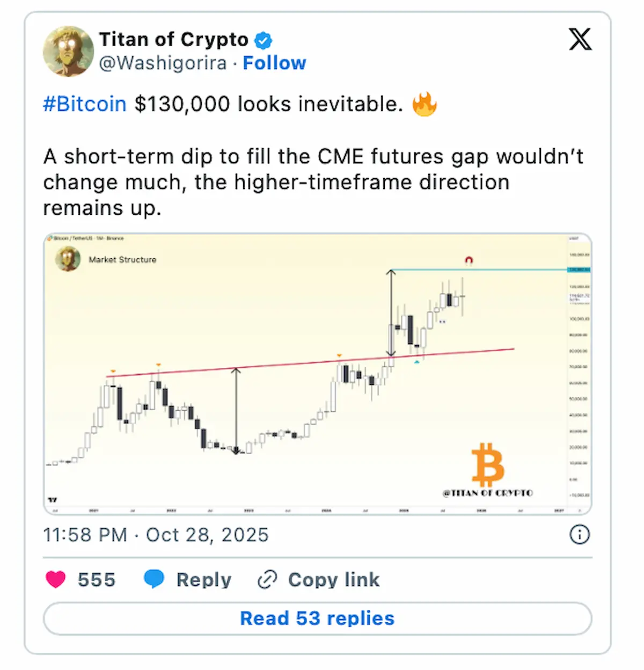
Task: Open Read 53 replies
Action: tap(317, 618)
